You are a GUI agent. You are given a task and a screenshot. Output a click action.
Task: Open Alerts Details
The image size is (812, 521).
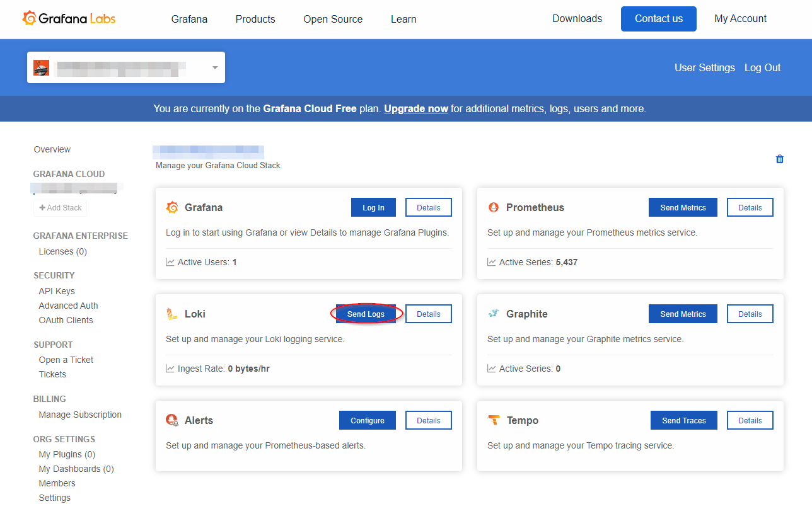(x=429, y=420)
